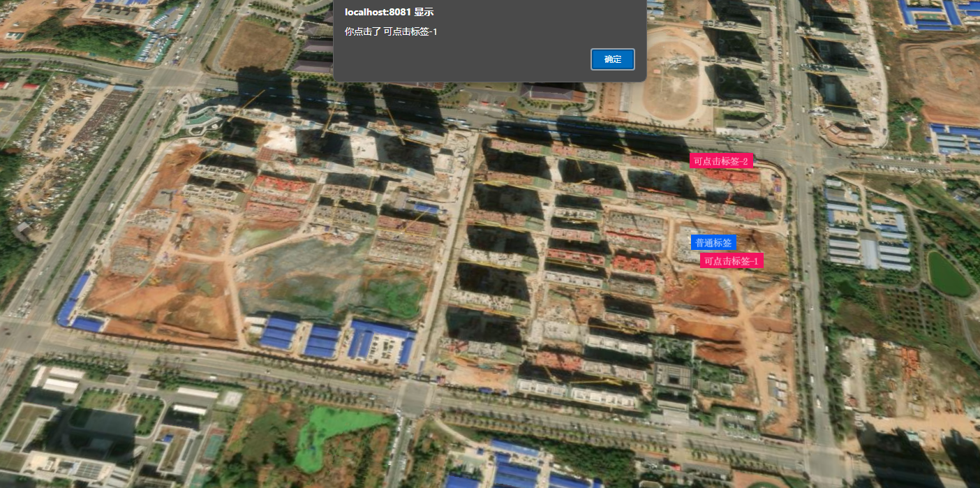The height and width of the screenshot is (488, 980).
Task: Click the 确定 button in the alert
Action: coord(612,59)
